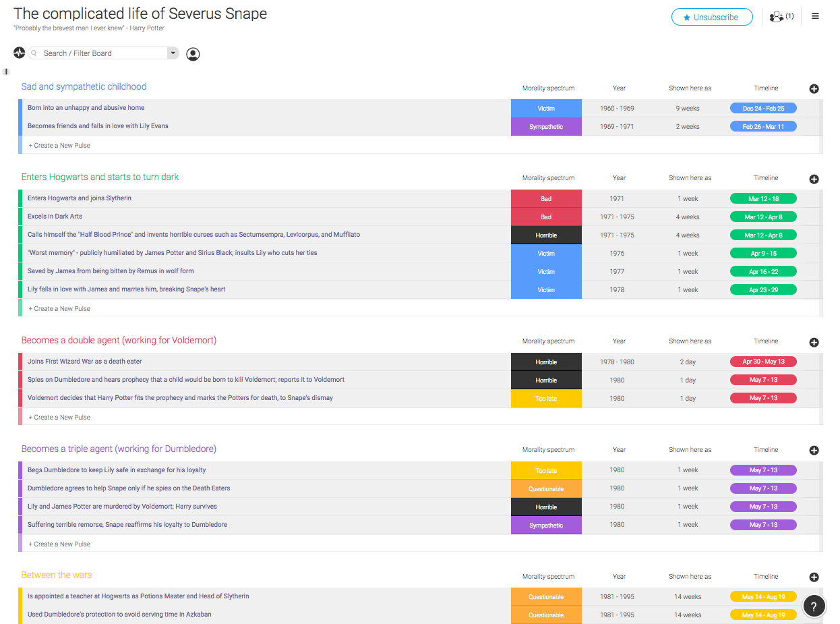The width and height of the screenshot is (840, 624).
Task: Open the hamburger menu at top right
Action: pyautogui.click(x=815, y=16)
